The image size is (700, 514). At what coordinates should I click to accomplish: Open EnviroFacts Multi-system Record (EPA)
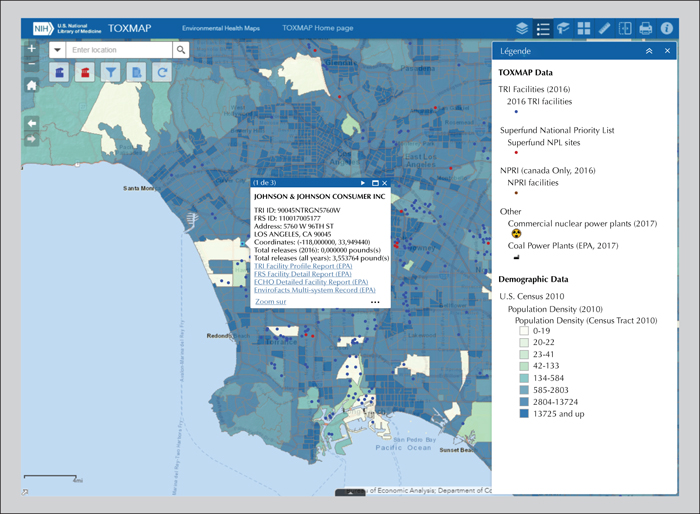315,290
